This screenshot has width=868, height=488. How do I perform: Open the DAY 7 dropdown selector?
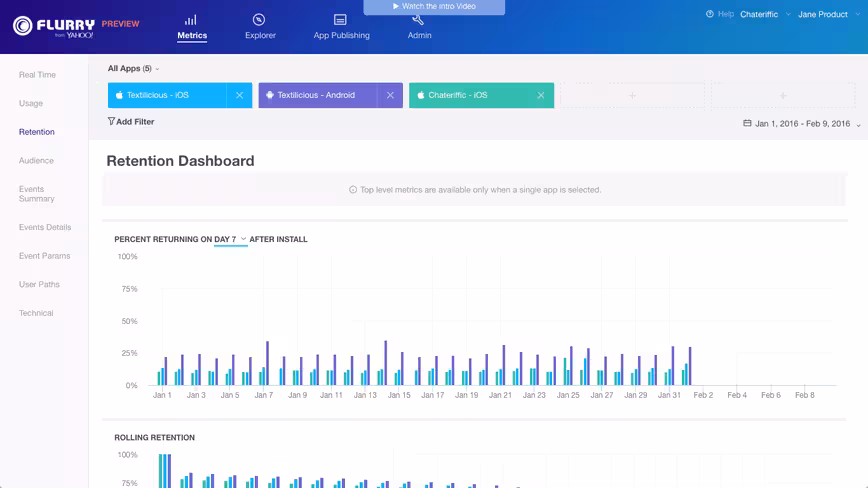click(x=230, y=239)
